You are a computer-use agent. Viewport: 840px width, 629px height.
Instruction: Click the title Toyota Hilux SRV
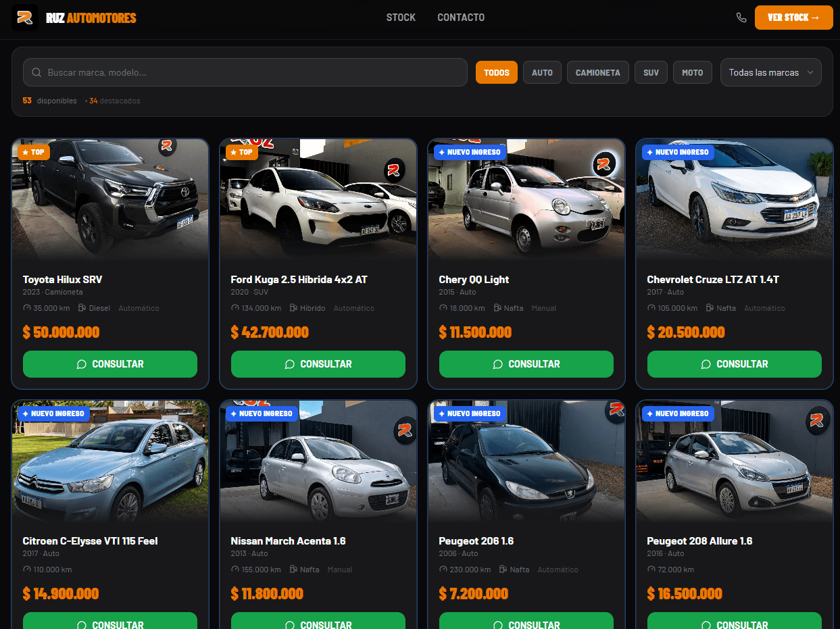(x=63, y=280)
